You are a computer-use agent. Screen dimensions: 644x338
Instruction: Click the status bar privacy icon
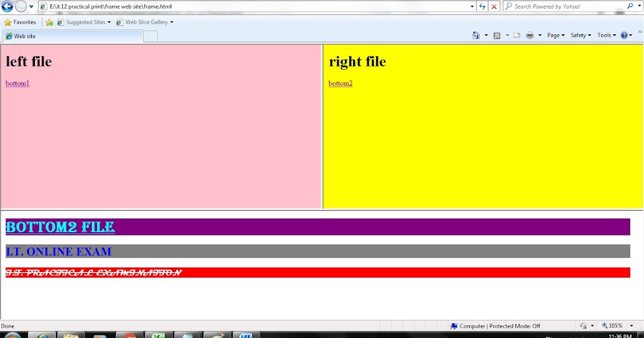(583, 326)
